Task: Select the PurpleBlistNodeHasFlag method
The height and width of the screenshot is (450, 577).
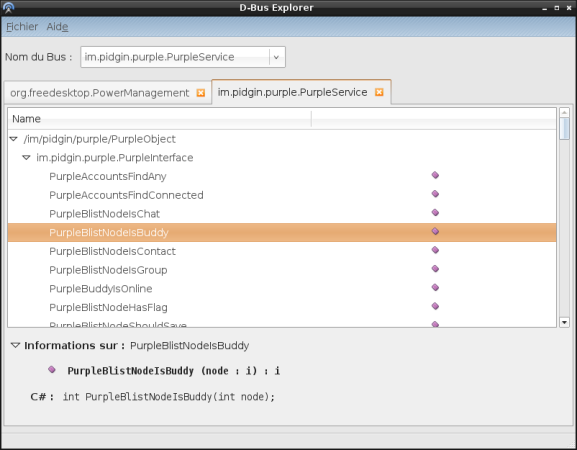Action: [109, 308]
